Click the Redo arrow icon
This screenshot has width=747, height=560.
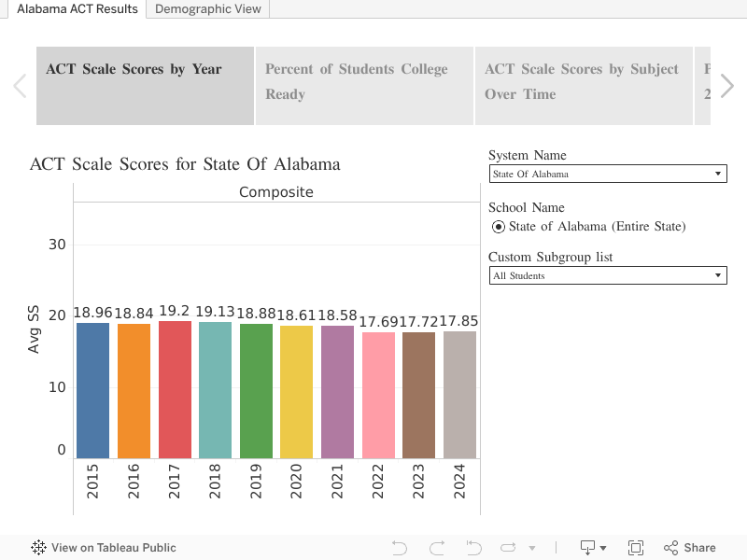(x=436, y=548)
